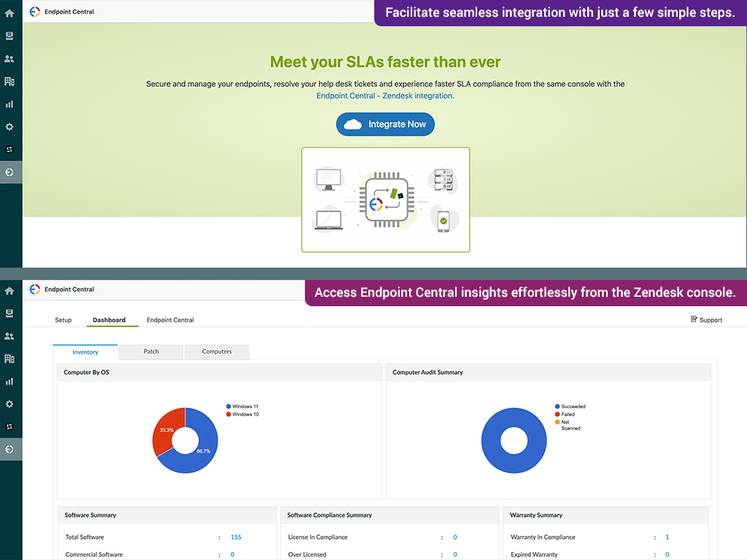The height and width of the screenshot is (560, 747).
Task: Open Reporting bar-chart icon in Dashboard page sidebar
Action: coord(9,381)
